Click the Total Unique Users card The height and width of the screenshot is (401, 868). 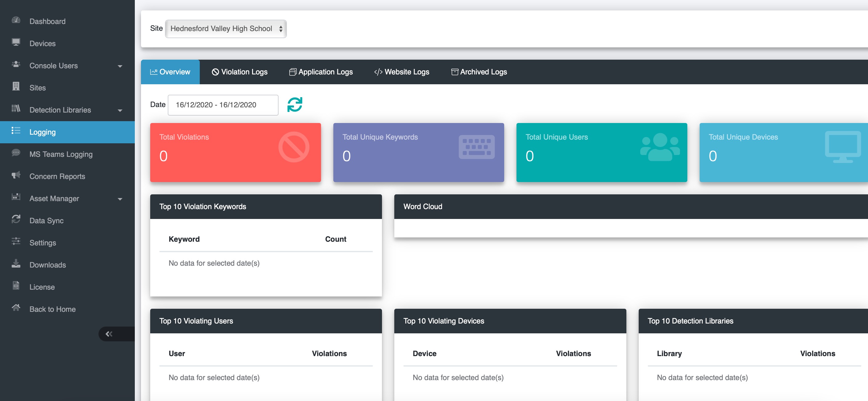point(602,153)
